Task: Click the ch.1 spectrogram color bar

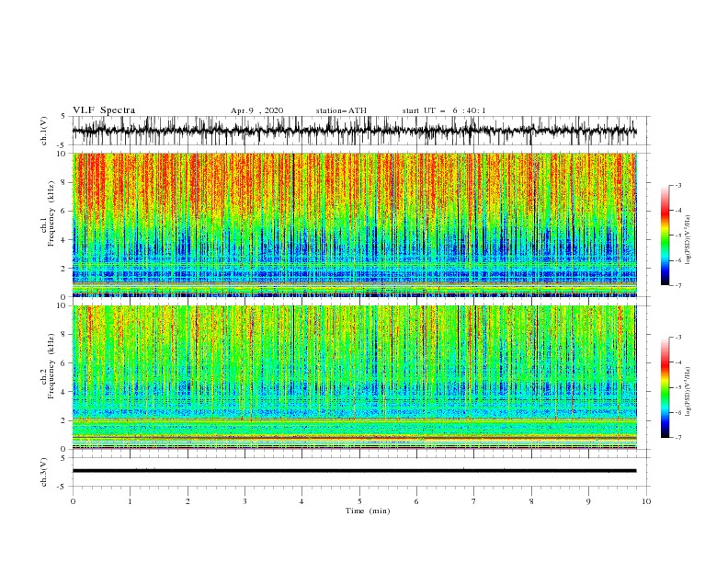Action: pos(665,236)
